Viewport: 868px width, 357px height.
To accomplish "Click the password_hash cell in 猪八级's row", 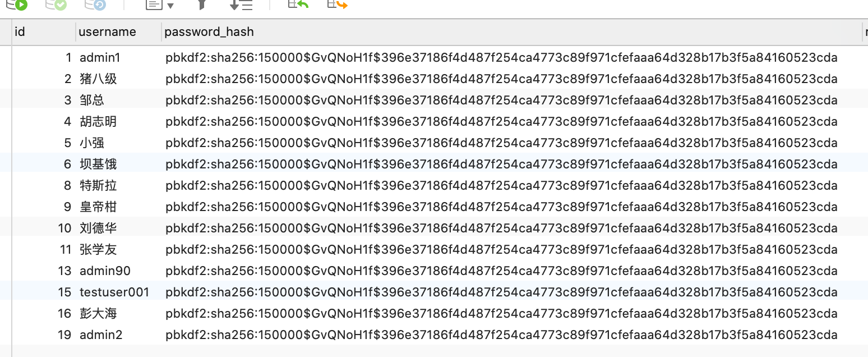I will [x=512, y=79].
